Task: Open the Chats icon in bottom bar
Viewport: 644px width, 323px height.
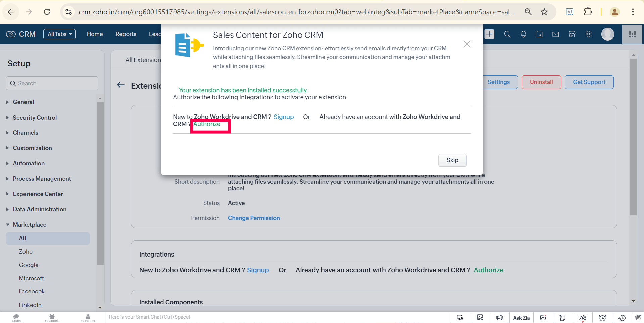Action: pos(16,318)
